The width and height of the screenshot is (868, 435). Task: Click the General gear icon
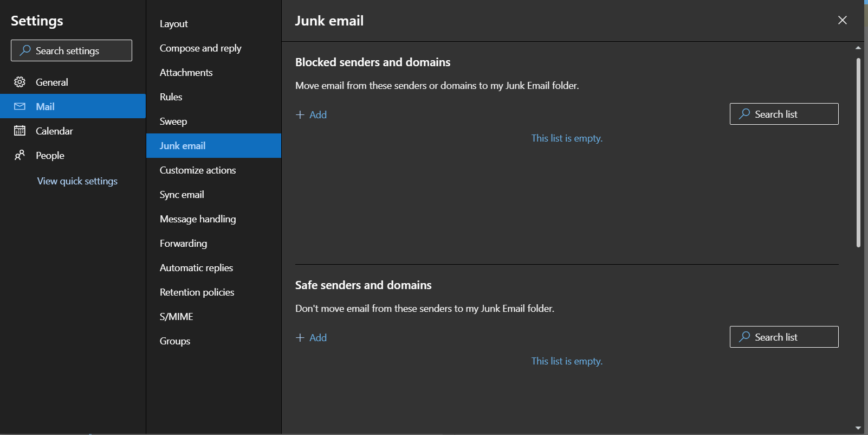point(20,82)
